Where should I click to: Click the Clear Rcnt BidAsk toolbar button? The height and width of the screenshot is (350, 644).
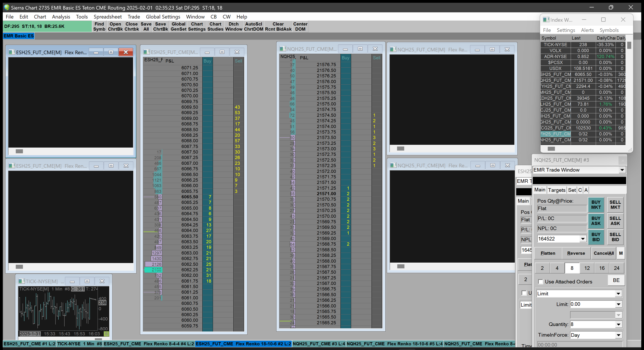[x=278, y=27]
